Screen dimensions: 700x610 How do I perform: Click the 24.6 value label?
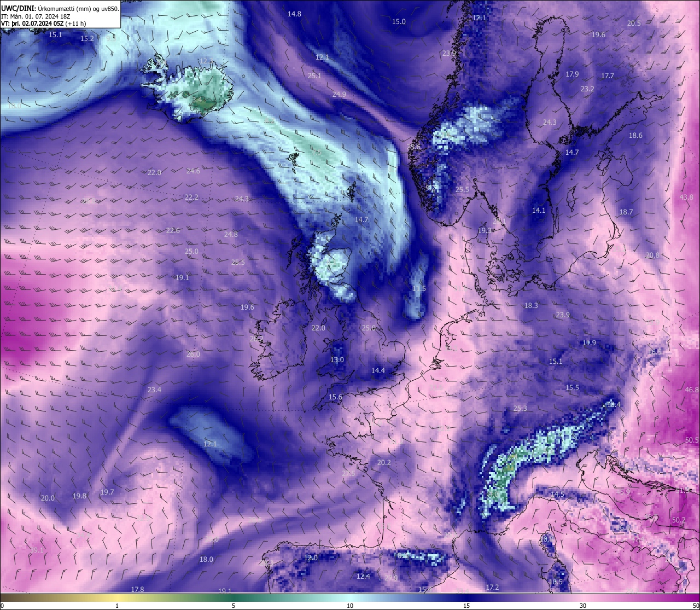193,171
